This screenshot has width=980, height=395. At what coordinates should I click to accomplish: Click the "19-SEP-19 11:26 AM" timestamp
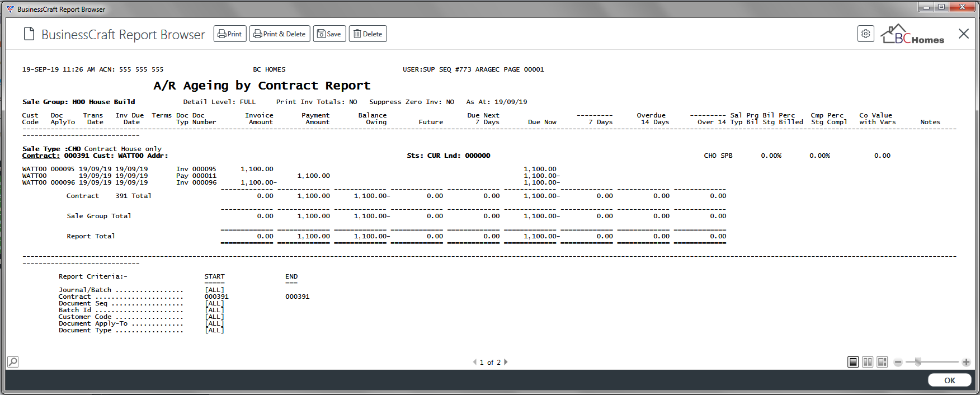(59, 69)
